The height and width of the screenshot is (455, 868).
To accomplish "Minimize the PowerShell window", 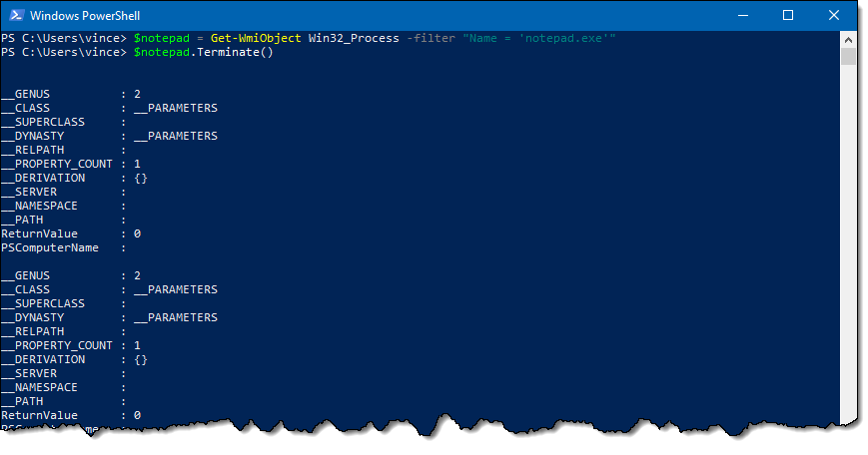I will (743, 16).
